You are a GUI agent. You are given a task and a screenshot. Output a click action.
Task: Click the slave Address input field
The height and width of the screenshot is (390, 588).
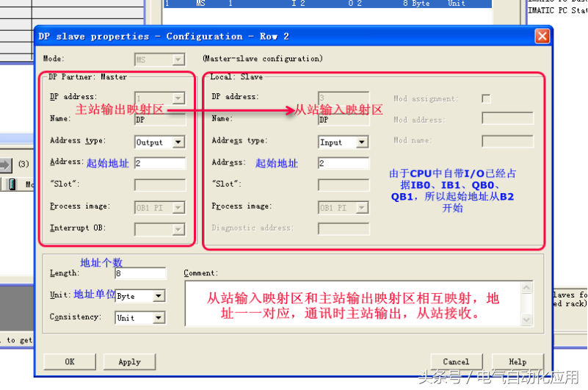(x=343, y=164)
